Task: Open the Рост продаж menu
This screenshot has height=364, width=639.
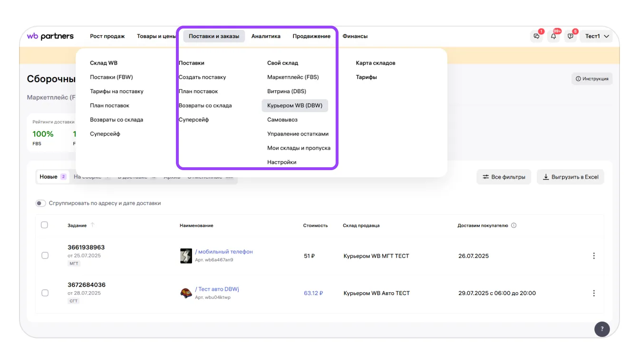Action: (107, 36)
